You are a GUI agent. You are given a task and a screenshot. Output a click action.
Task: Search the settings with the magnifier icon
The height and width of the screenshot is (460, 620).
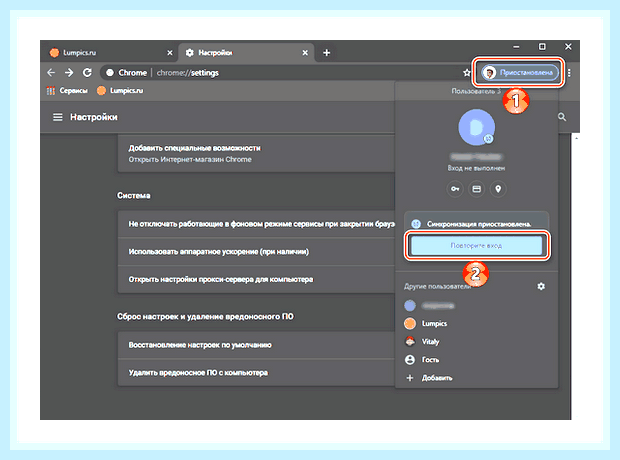pos(562,117)
